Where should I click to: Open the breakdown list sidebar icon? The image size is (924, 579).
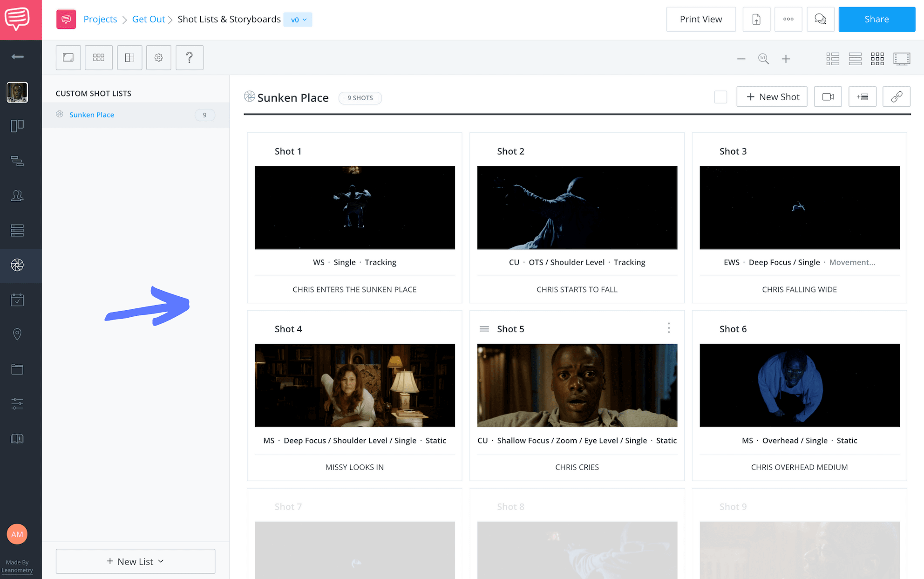pyautogui.click(x=17, y=161)
